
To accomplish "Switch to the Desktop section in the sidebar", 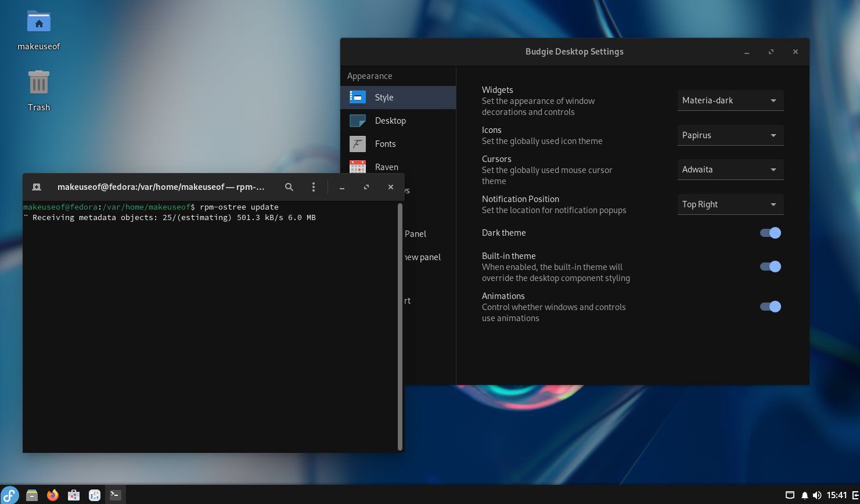I will pos(390,120).
